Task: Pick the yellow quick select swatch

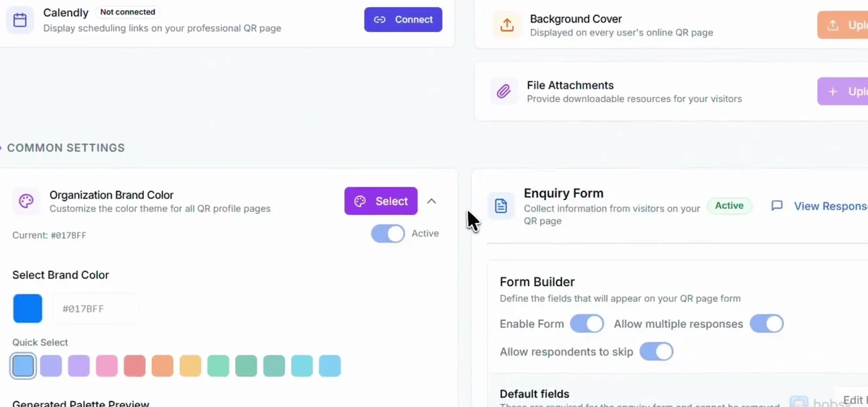Action: (190, 366)
